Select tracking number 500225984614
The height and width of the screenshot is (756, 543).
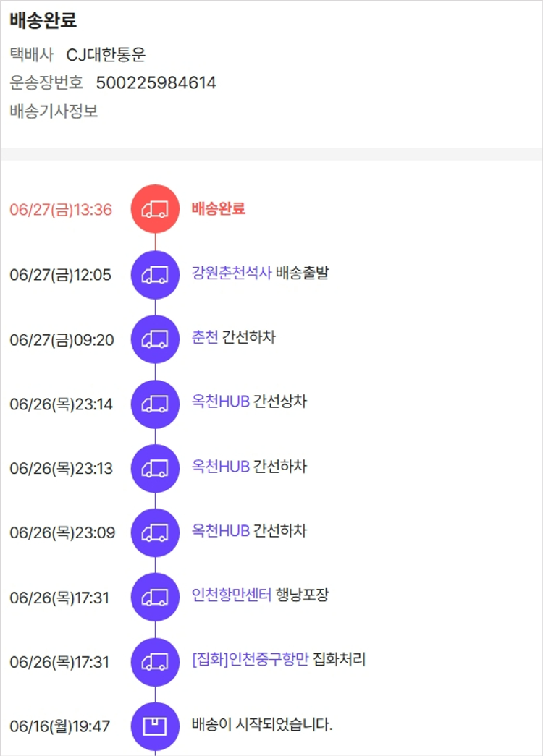click(156, 83)
